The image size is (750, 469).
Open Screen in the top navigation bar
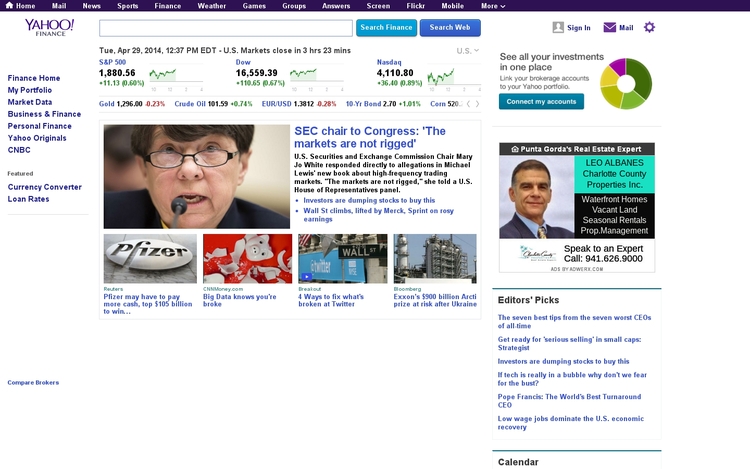coord(378,6)
